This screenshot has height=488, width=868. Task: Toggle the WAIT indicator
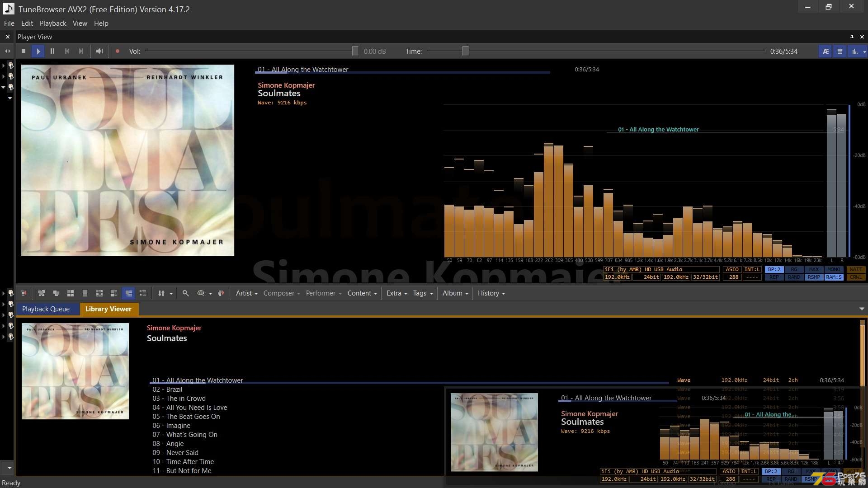(855, 269)
